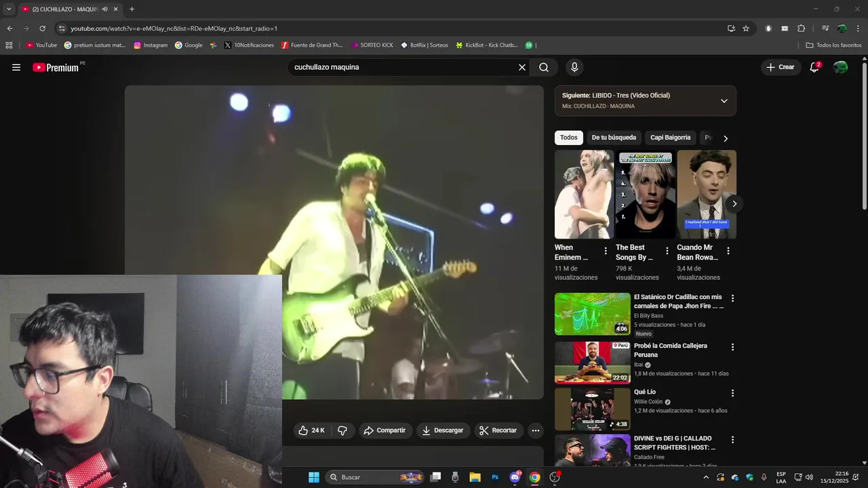Go back with the browser back arrow
This screenshot has height=488, width=868.
9,28
